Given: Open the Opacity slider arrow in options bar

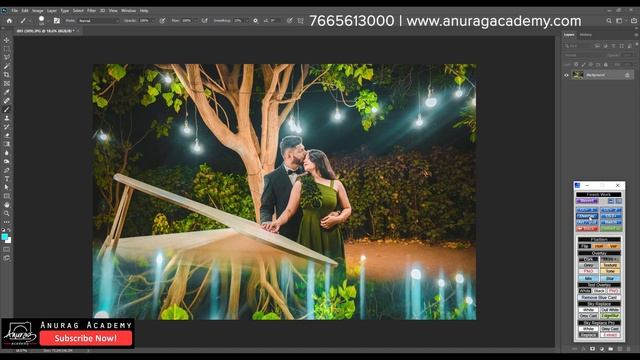Looking at the screenshot, I should [153, 20].
